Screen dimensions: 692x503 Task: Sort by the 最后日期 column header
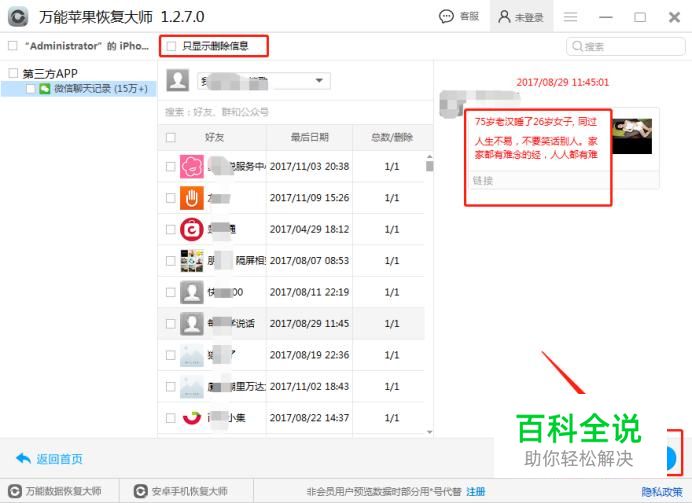point(309,137)
